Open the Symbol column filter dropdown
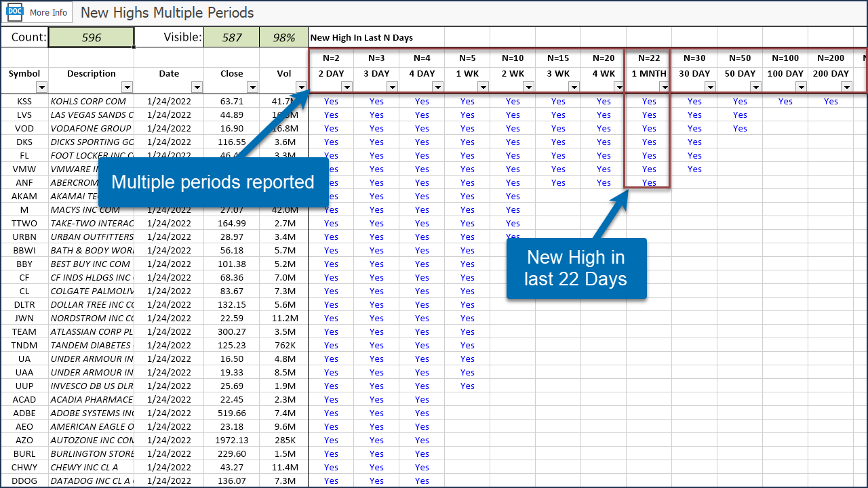868x488 pixels. [41, 87]
